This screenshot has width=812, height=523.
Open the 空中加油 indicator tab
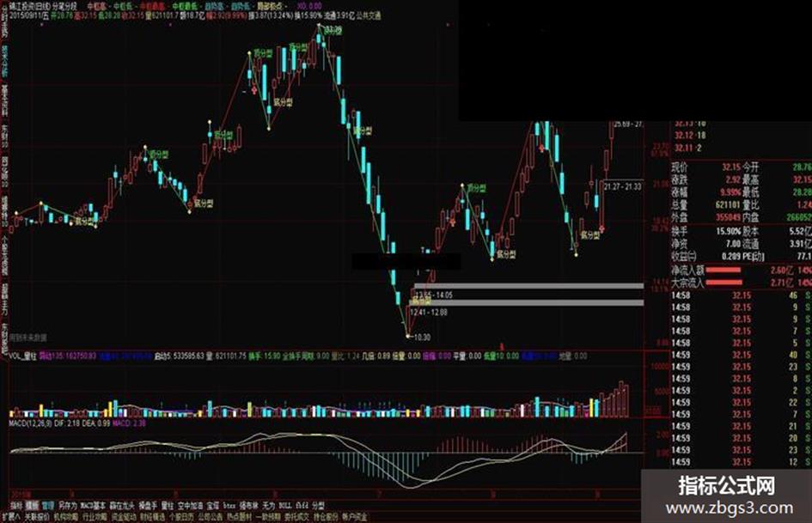point(190,506)
